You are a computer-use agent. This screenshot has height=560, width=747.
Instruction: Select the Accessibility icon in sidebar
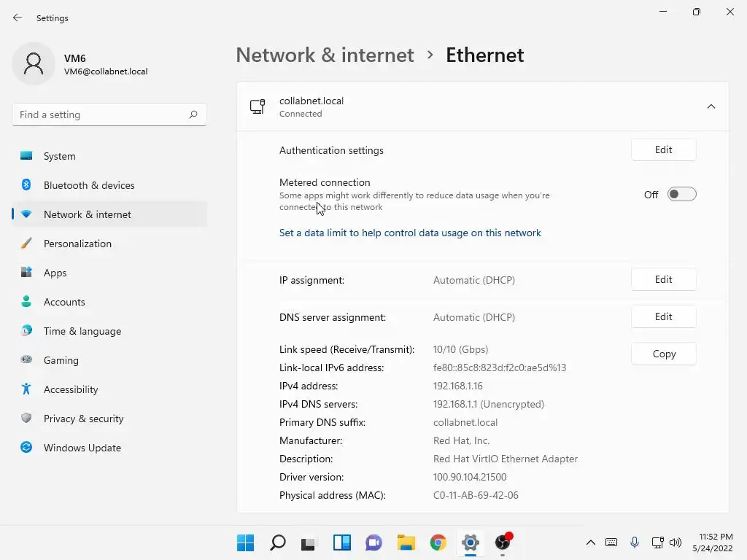pos(26,389)
